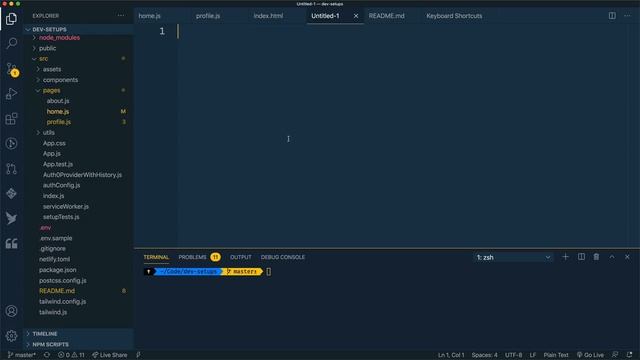Image resolution: width=640 pixels, height=360 pixels.
Task: Open tailwind.config.js file
Action: tap(62, 302)
